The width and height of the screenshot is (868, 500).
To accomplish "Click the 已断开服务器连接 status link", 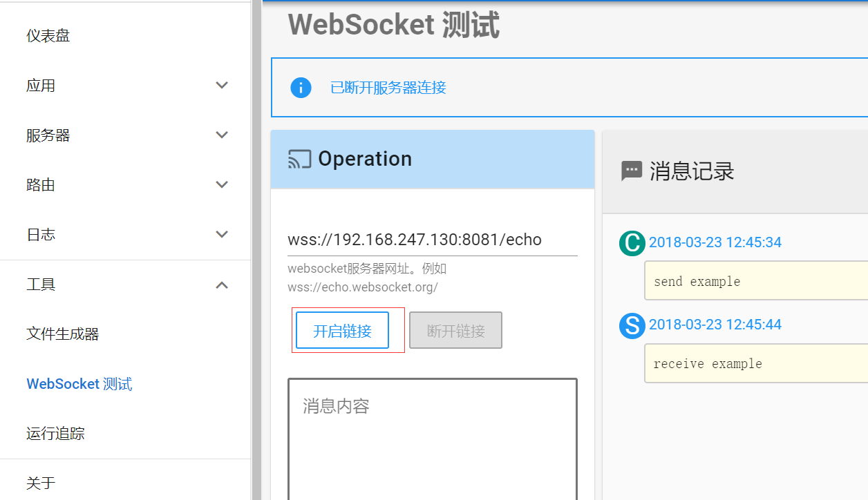I will click(x=388, y=88).
